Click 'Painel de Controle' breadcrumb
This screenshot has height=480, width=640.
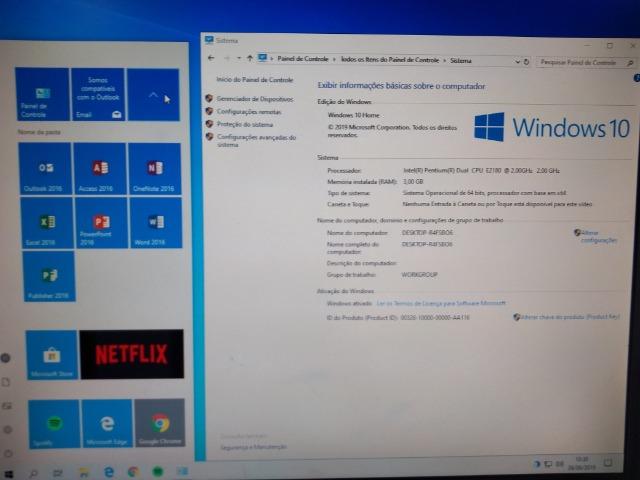coord(302,59)
